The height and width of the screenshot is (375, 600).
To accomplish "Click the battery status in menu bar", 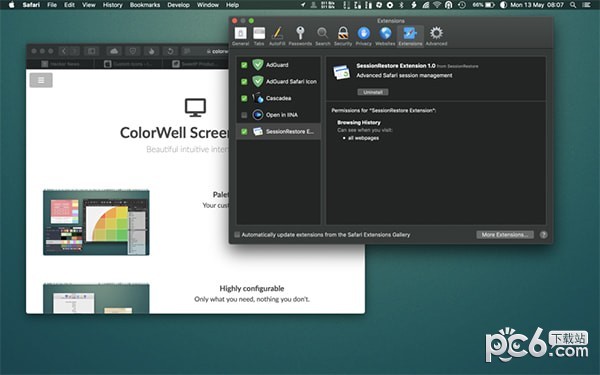I will tap(483, 5).
